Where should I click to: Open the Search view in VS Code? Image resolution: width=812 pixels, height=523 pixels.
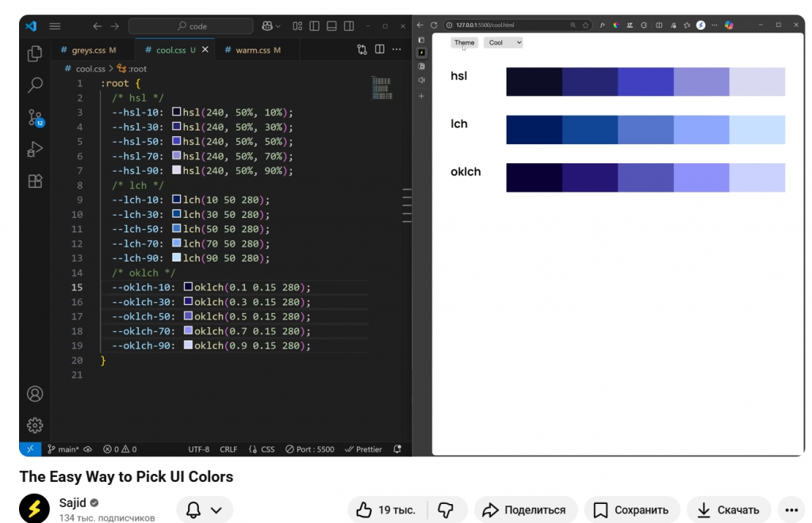(35, 85)
